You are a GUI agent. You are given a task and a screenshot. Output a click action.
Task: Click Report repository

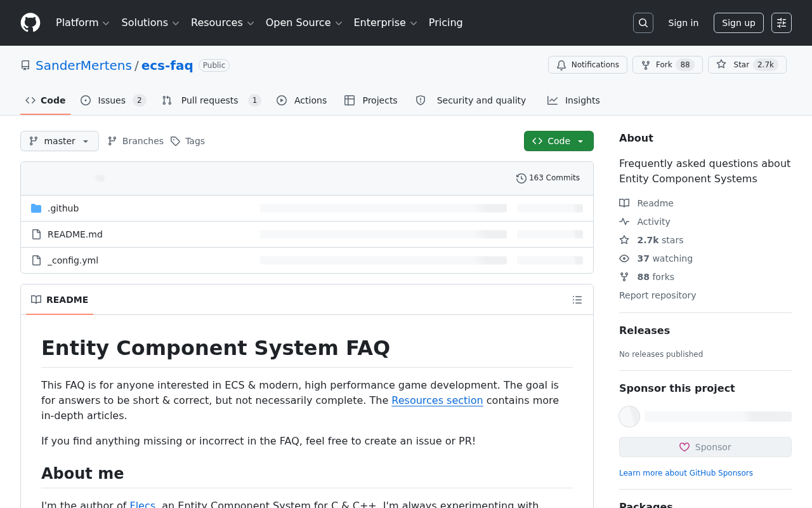coord(657,295)
